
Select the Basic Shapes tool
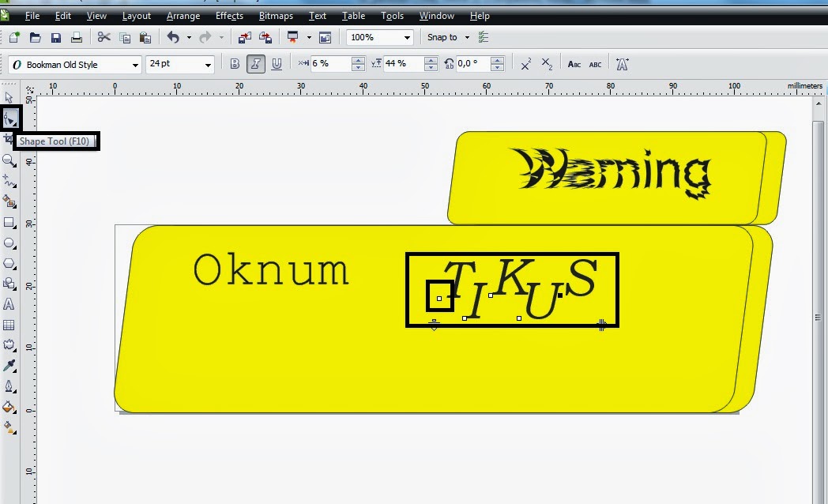(x=9, y=284)
